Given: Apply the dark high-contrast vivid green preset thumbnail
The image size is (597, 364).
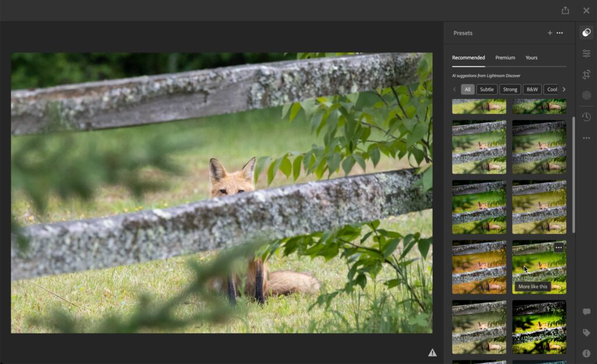Looking at the screenshot, I should pos(539,327).
